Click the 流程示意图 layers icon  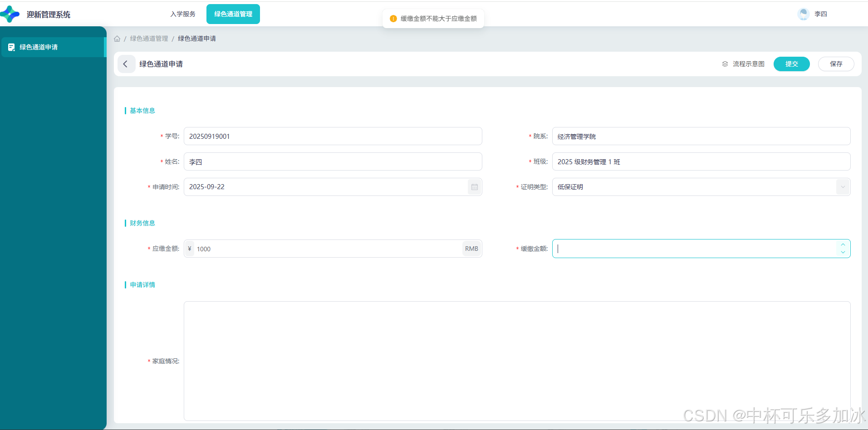(725, 64)
